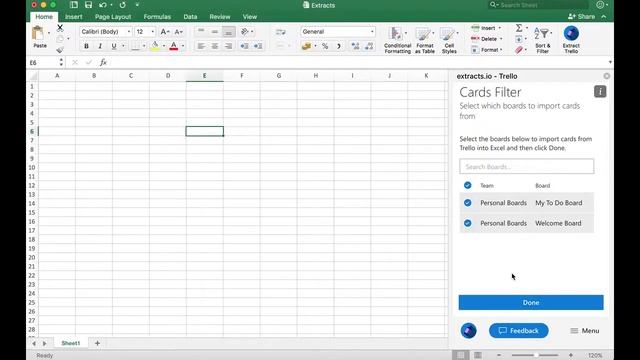Add a new sheet with the plus button

click(x=97, y=343)
